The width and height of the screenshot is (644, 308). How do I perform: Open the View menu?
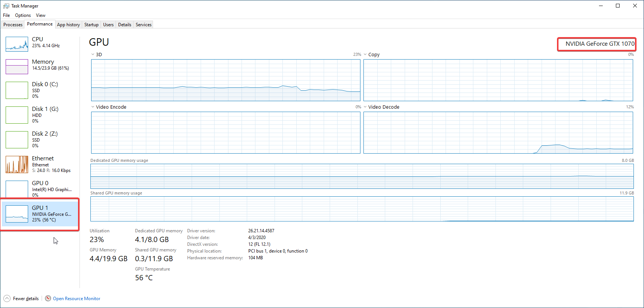point(41,15)
